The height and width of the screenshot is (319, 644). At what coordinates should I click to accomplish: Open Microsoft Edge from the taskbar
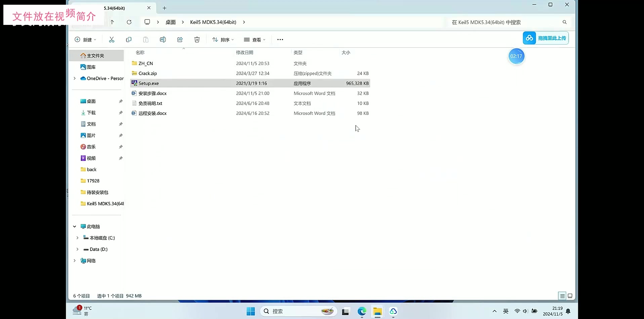tap(362, 311)
